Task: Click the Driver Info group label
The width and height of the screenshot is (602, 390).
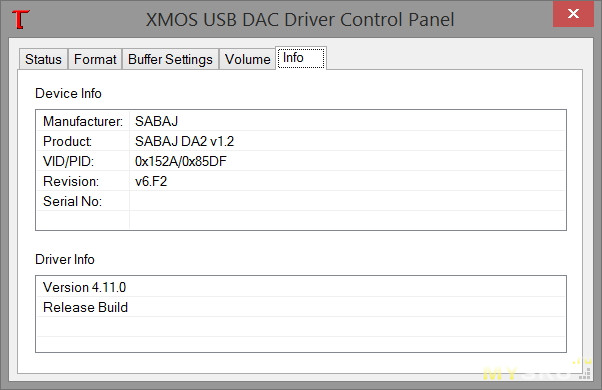Action: tap(65, 259)
